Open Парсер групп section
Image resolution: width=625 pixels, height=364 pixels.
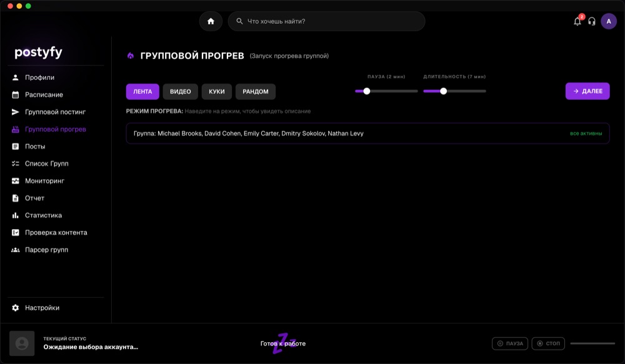(47, 250)
